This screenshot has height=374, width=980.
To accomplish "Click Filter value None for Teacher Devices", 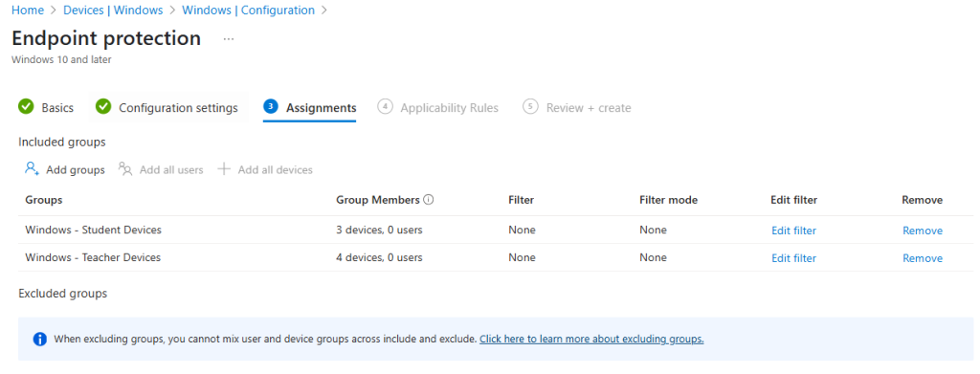I will [x=522, y=257].
